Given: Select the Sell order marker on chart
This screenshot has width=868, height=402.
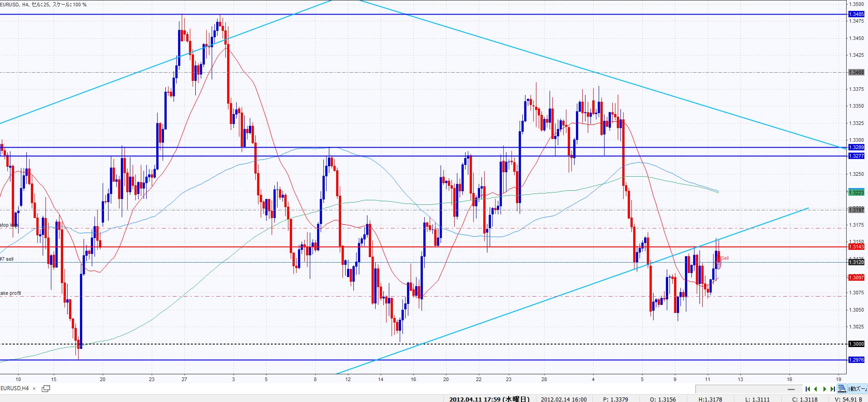Looking at the screenshot, I should tap(719, 262).
